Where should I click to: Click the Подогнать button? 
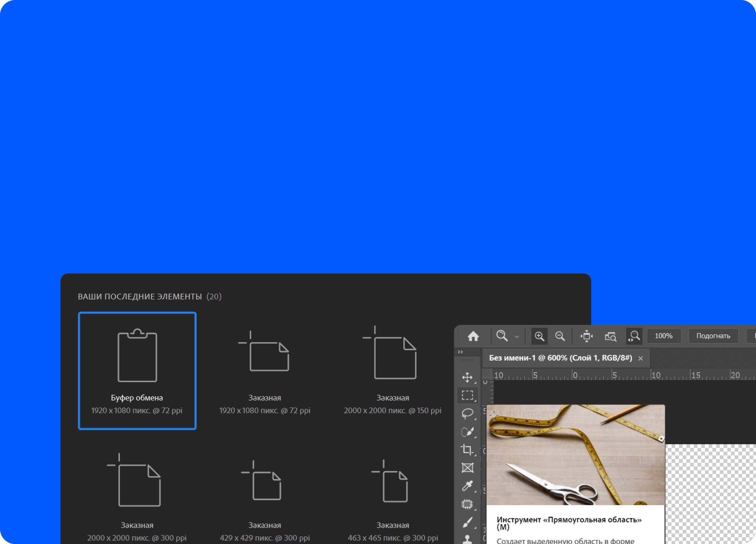click(x=713, y=336)
